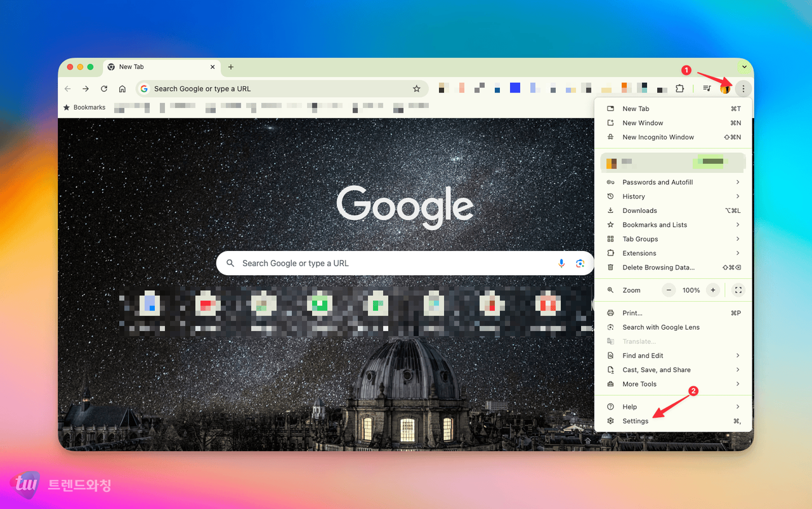Select Search with Google Lens
This screenshot has height=509, width=812.
pyautogui.click(x=674, y=327)
